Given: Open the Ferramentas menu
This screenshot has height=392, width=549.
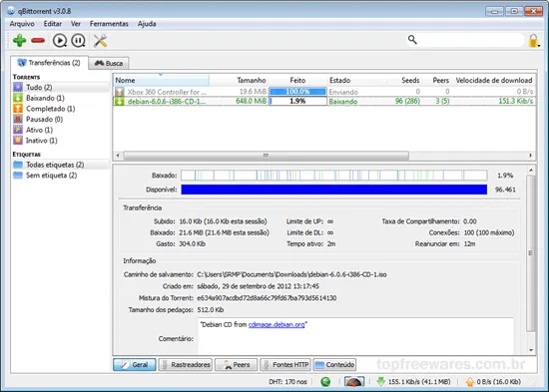Looking at the screenshot, I should coord(109,24).
